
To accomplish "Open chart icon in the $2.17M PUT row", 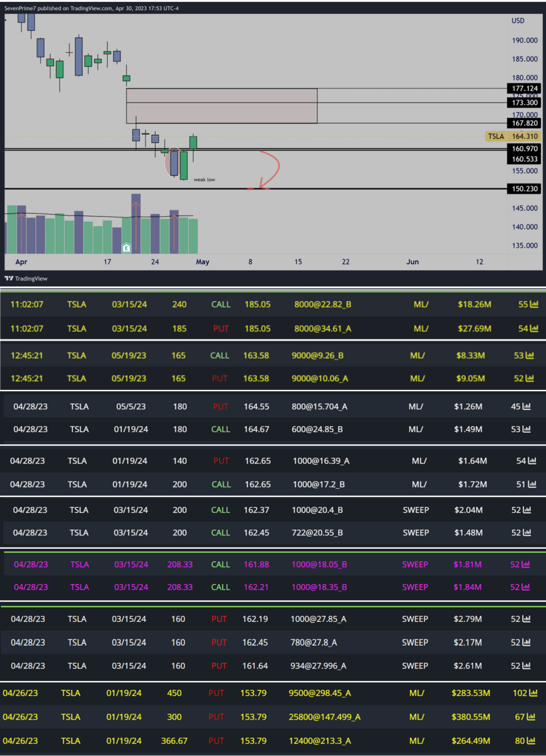I will coord(527,643).
